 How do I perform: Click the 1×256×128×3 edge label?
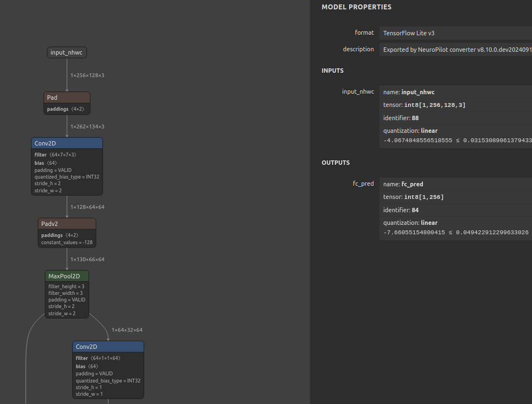click(87, 75)
